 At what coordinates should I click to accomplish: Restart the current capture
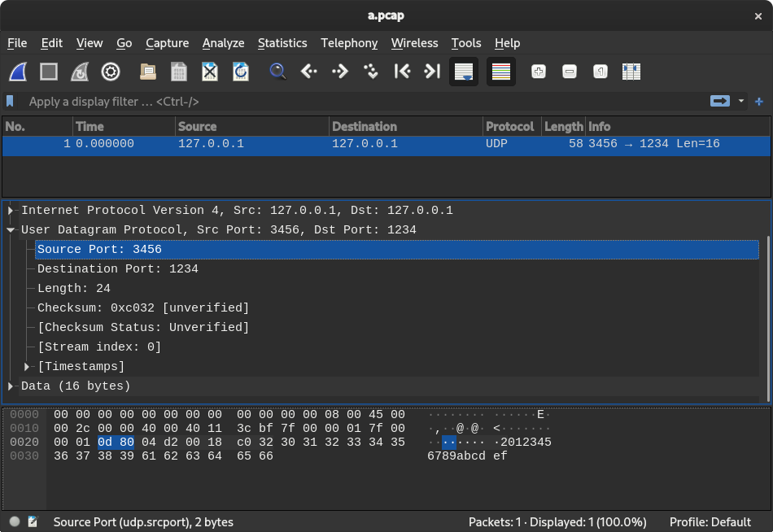coord(80,72)
